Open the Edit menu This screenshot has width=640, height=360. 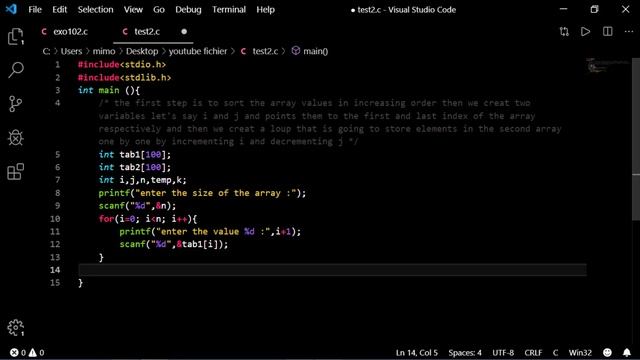tap(60, 9)
